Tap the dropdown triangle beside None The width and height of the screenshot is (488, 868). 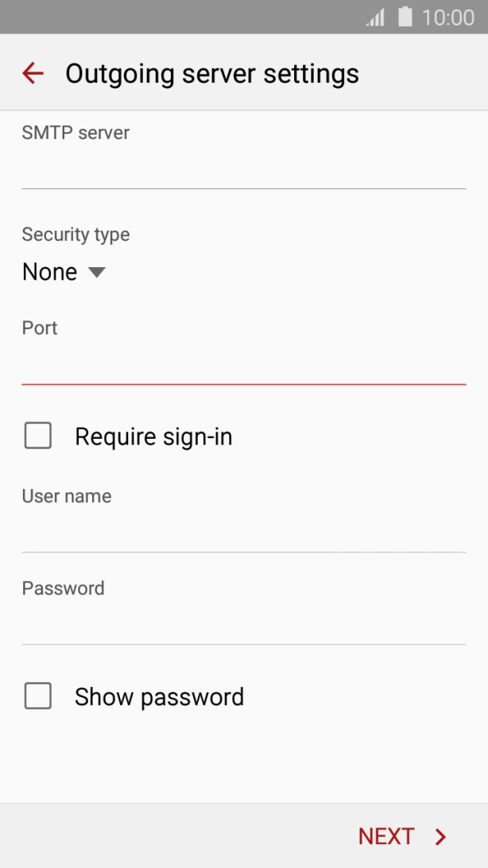coord(96,272)
